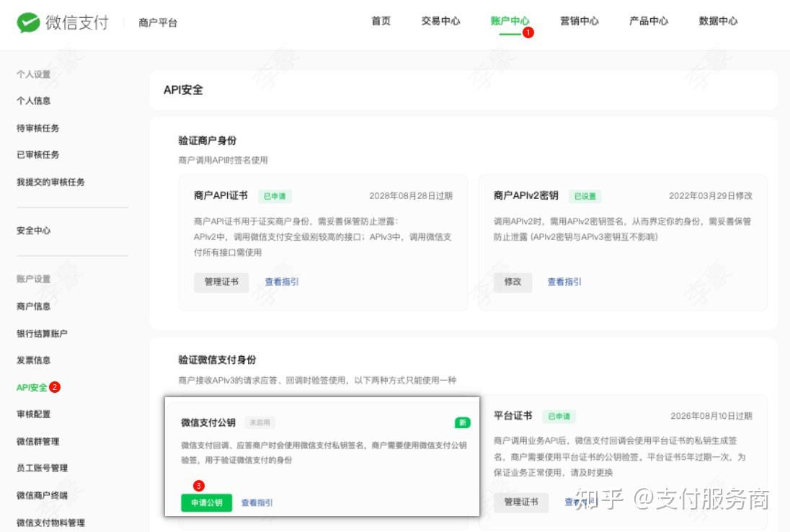
Task: Open the 营销中心 tab
Action: click(580, 21)
